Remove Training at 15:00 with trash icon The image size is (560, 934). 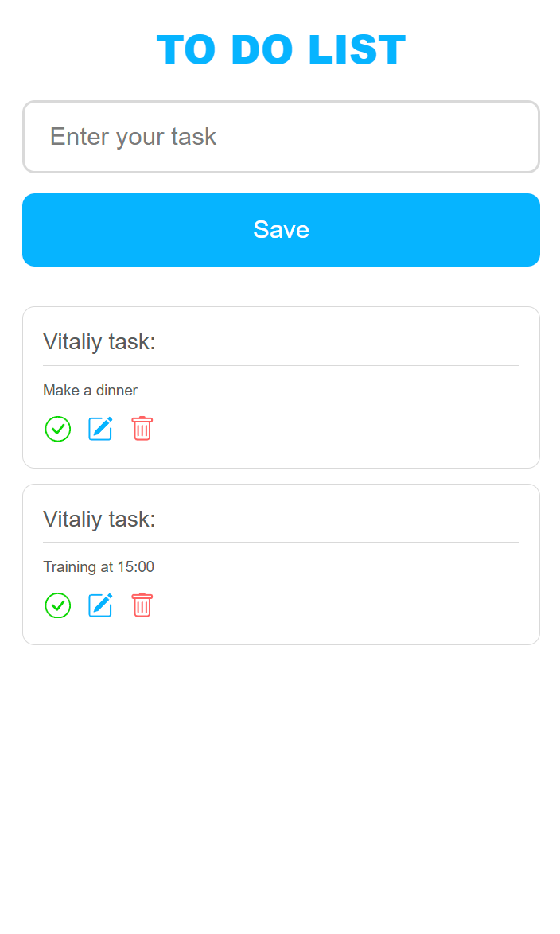[142, 605]
